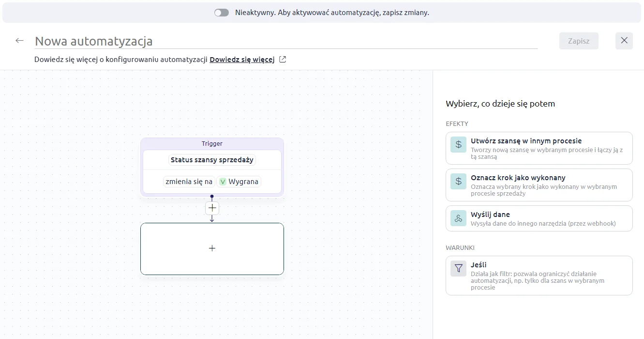
Task: Click the back arrow next to the title
Action: [x=19, y=40]
